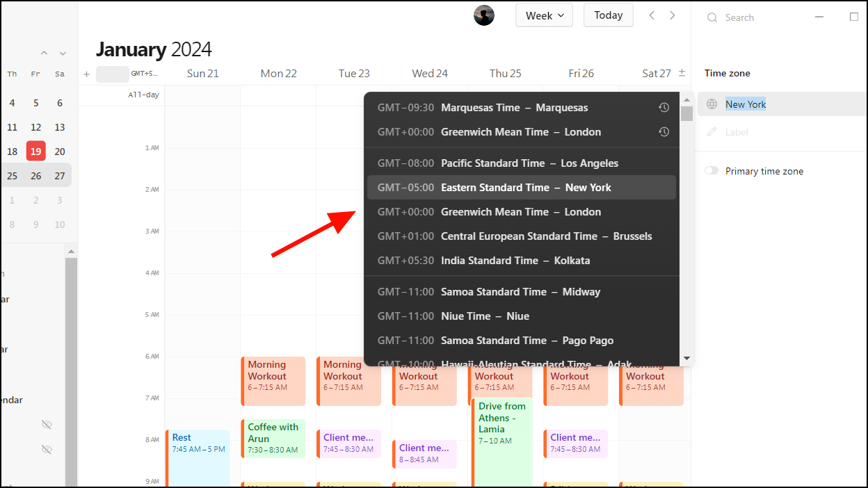
Task: Click the up chevron on the mini calendar
Action: point(44,53)
